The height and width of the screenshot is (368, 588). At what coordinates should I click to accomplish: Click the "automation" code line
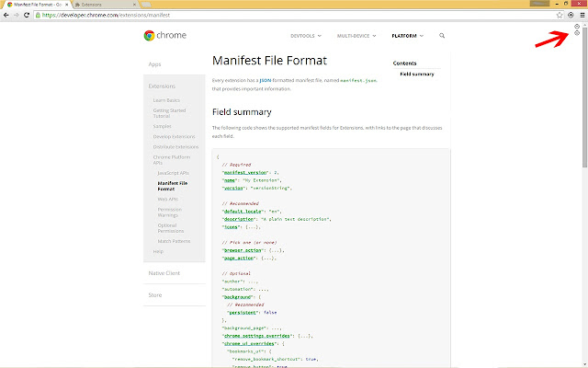coord(245,289)
